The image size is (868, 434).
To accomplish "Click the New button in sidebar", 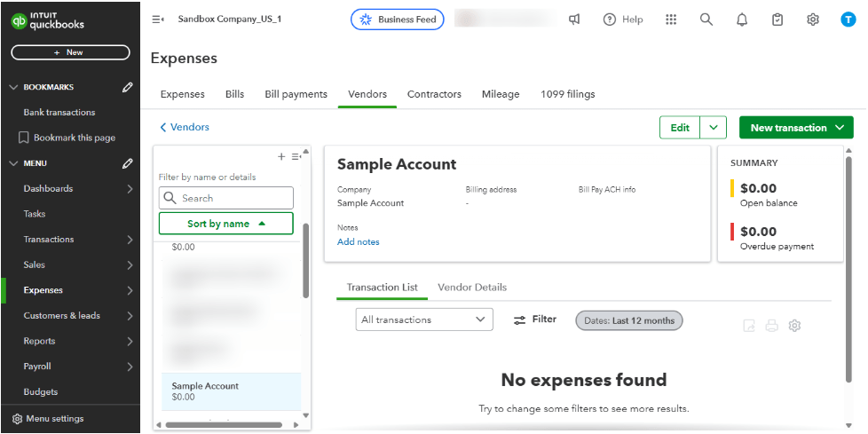I will point(70,52).
